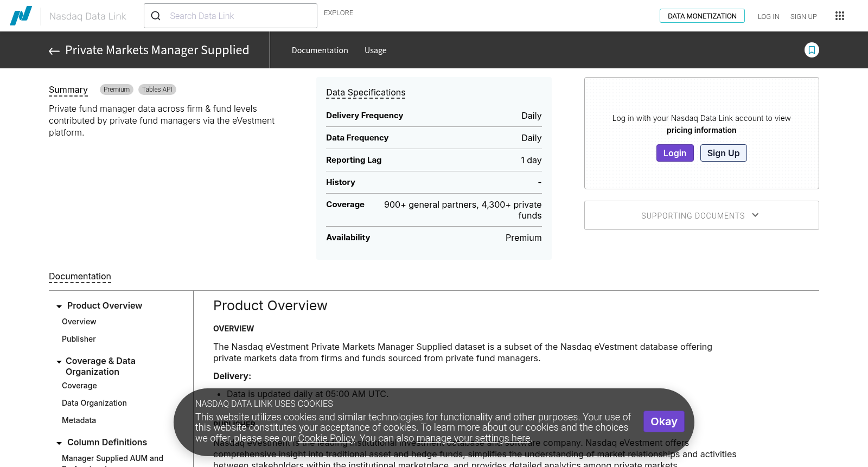Click the Private Markets Manager Supplied title
This screenshot has width=868, height=467.
tap(157, 50)
